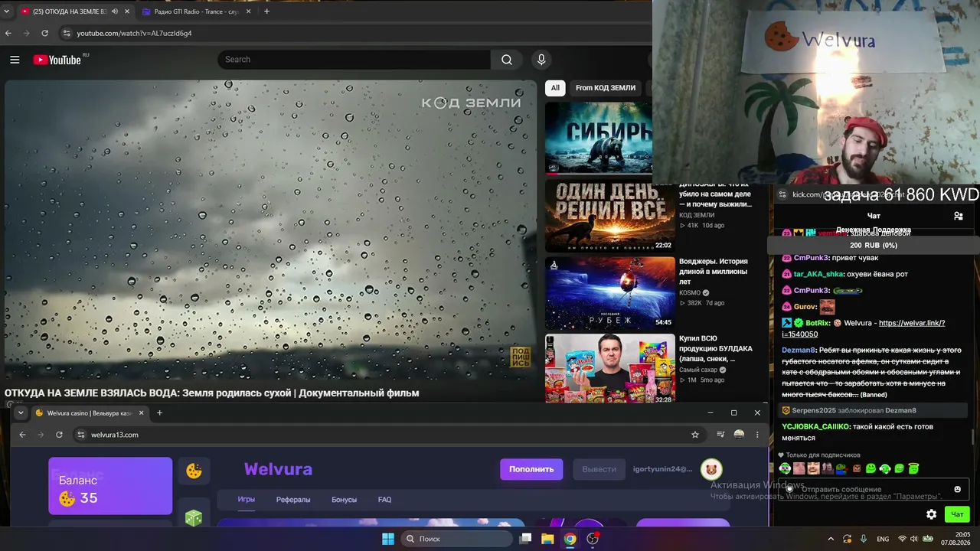Open chat settings gear icon
The image size is (980, 551).
[931, 514]
